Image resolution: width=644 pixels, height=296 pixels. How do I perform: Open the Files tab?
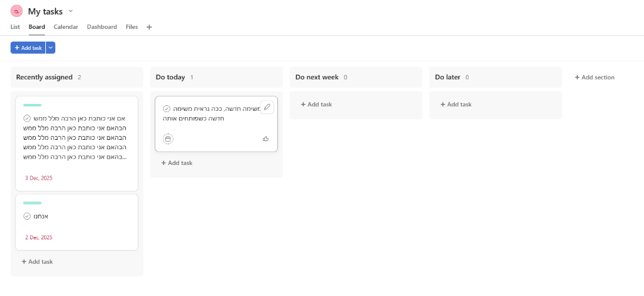(132, 26)
